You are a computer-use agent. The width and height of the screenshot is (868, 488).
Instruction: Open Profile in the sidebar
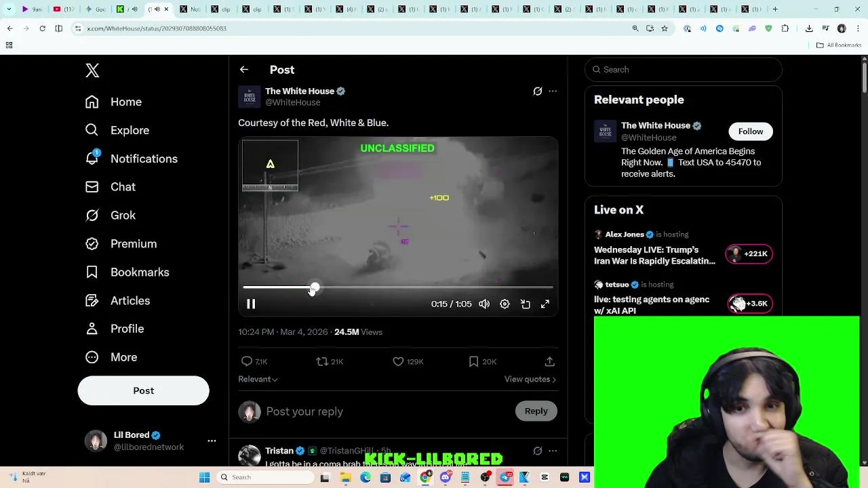click(x=115, y=329)
